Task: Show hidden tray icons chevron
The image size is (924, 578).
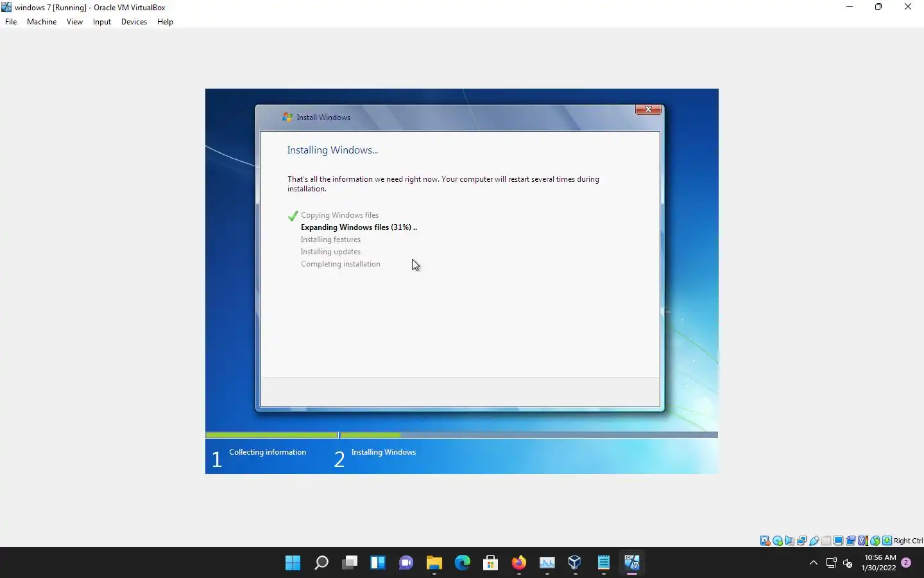Action: pyautogui.click(x=814, y=563)
